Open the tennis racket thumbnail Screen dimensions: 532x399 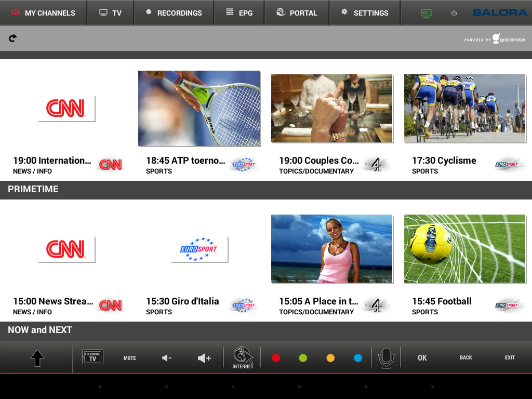click(x=199, y=109)
